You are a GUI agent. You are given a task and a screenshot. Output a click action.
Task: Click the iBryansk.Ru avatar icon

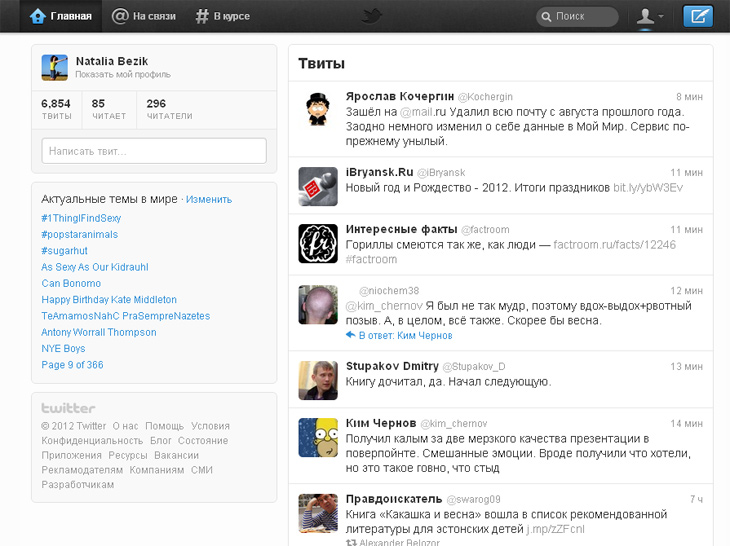(x=318, y=186)
